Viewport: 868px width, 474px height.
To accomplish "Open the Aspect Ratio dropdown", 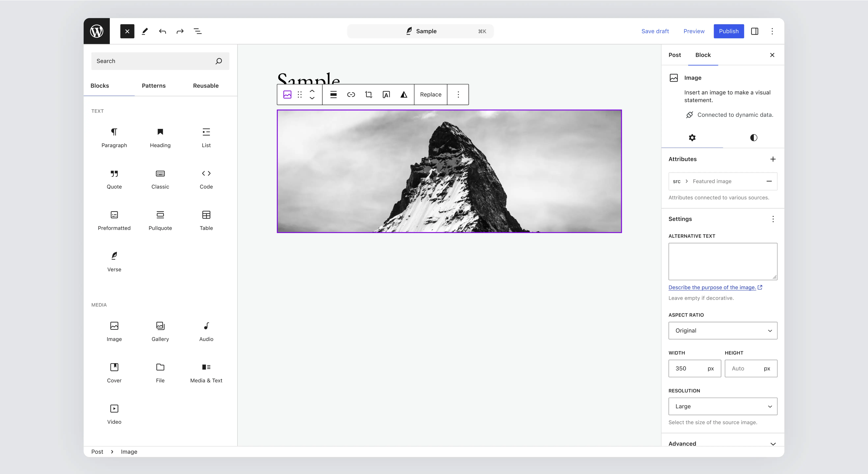I will pyautogui.click(x=722, y=331).
